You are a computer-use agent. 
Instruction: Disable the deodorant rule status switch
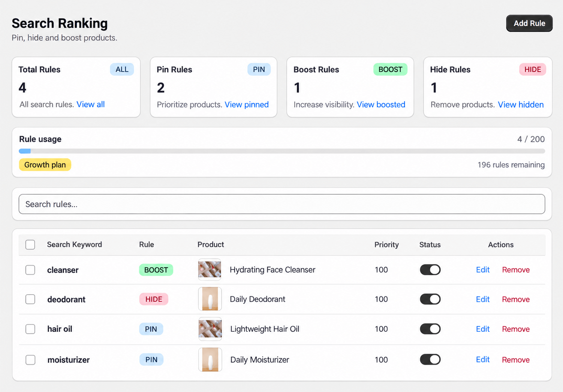430,299
